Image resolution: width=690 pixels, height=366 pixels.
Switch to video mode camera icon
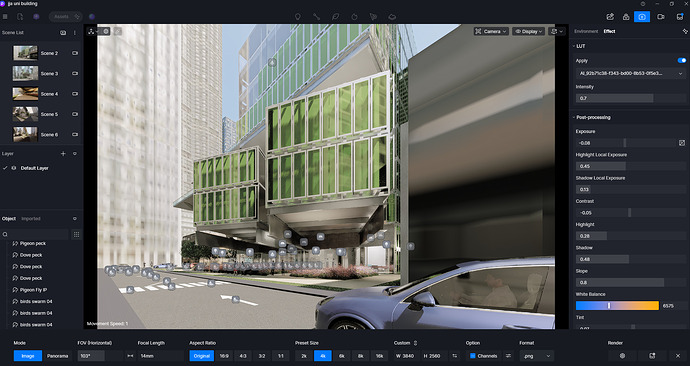point(661,17)
